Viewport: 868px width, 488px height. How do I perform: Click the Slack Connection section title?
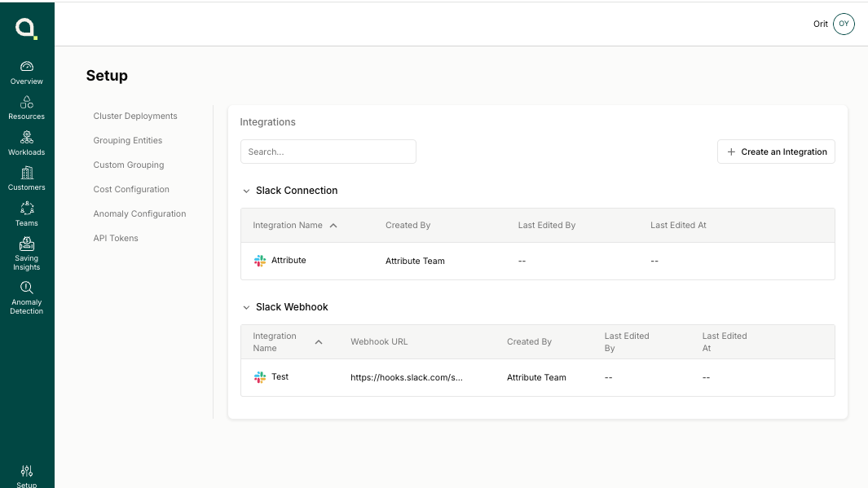[297, 191]
